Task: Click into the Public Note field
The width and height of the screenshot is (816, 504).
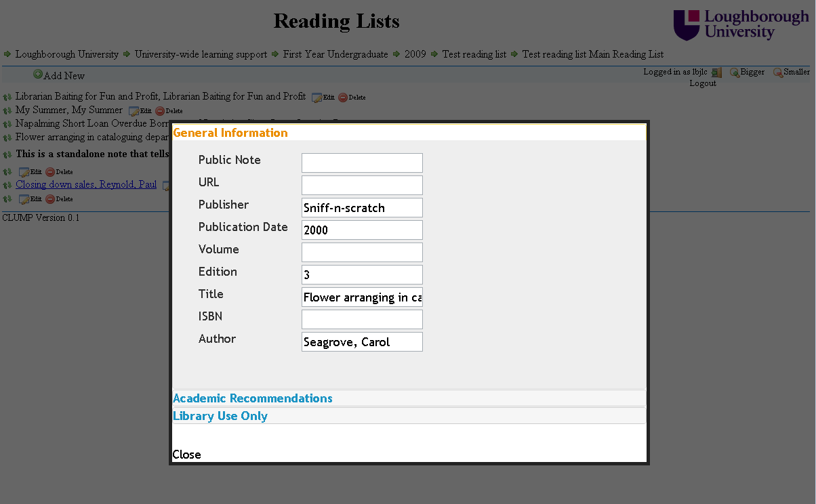Action: click(362, 163)
